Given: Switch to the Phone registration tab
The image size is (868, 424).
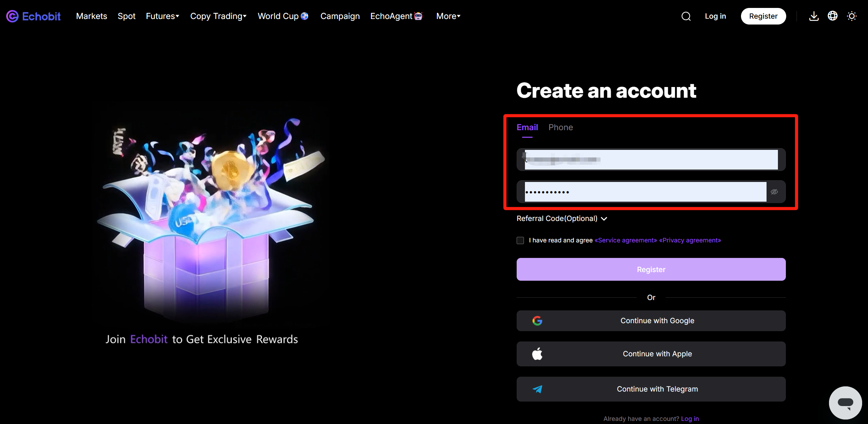Looking at the screenshot, I should point(560,127).
